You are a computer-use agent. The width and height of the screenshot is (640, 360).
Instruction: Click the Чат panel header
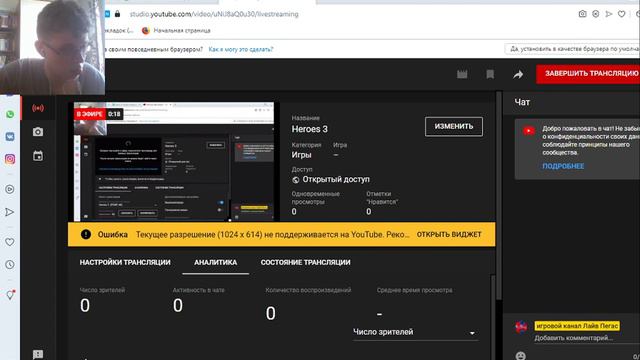point(522,102)
